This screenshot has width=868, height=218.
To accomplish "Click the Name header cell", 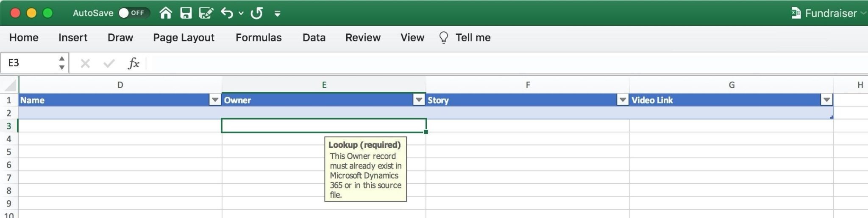I will click(120, 100).
